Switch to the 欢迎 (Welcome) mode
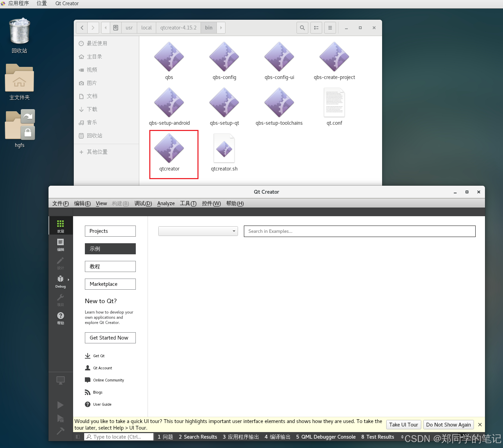This screenshot has height=448, width=503. tap(61, 225)
